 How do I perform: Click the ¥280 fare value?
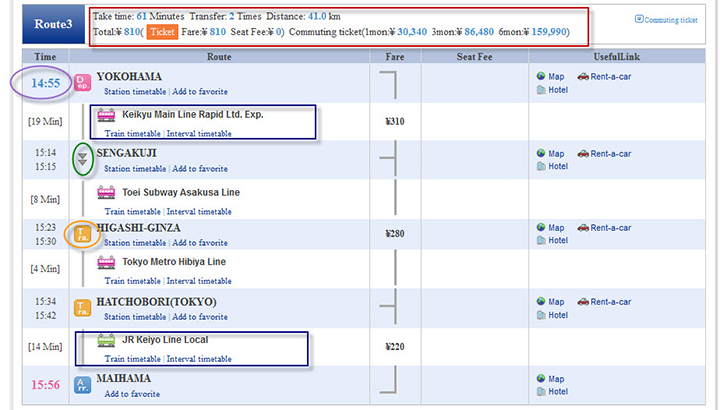(x=395, y=234)
